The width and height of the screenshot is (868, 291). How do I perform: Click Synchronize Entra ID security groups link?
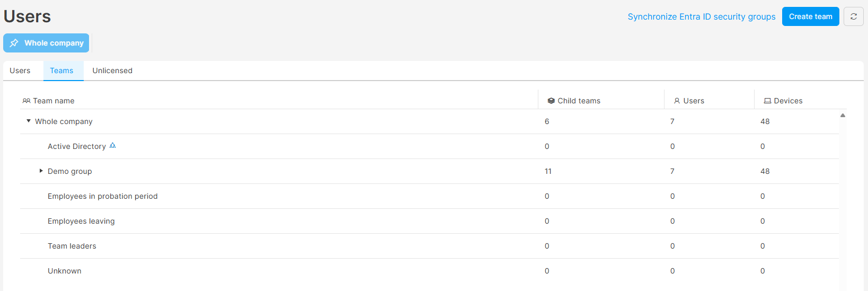point(702,16)
